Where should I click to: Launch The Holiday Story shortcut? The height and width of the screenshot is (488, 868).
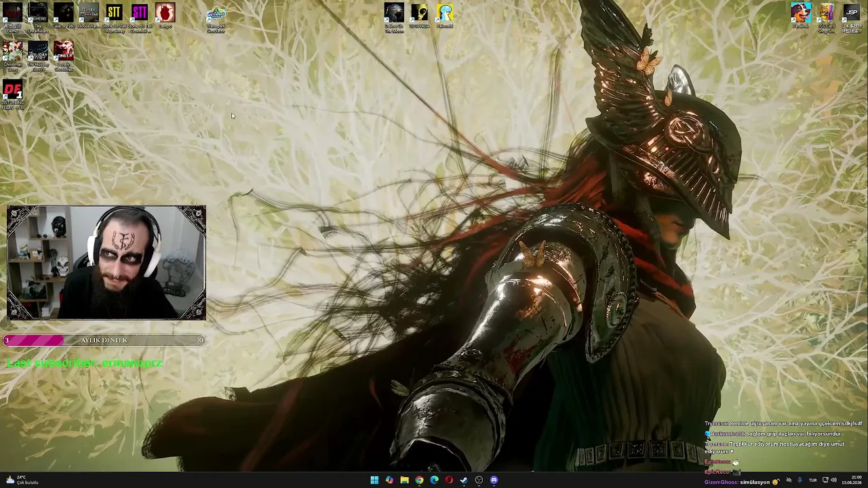(x=38, y=56)
